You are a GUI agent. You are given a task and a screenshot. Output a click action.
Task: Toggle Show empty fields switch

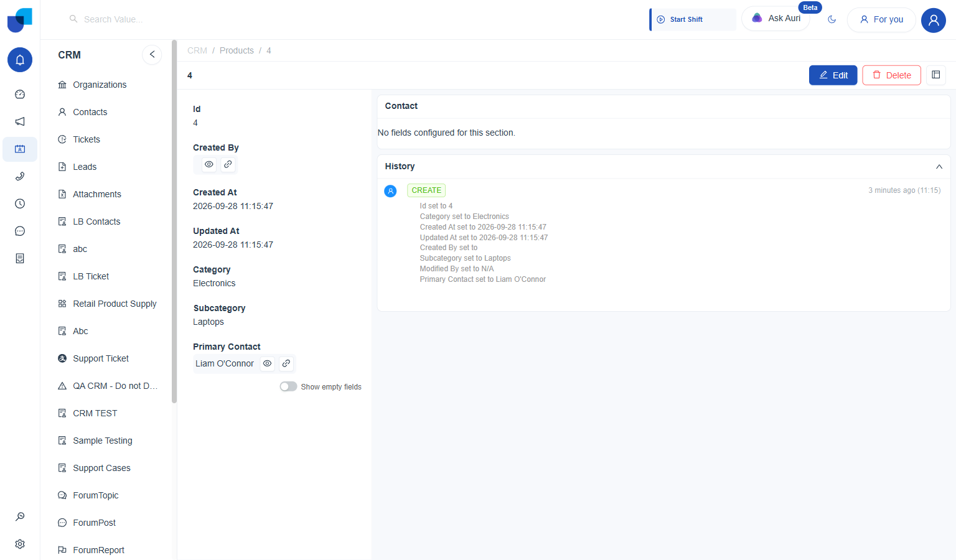(x=288, y=386)
